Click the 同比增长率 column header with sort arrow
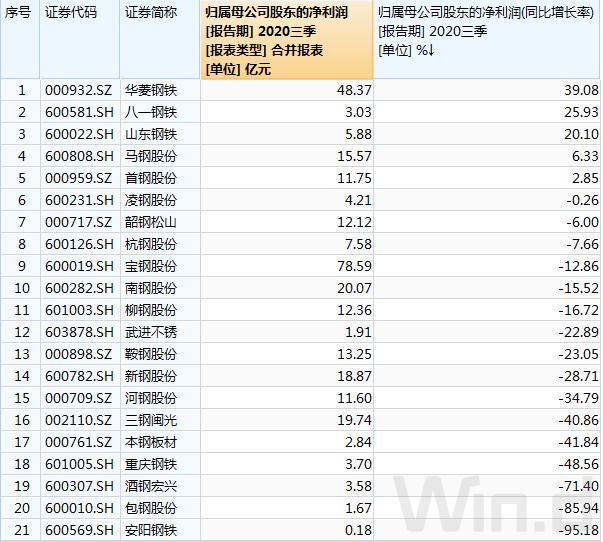 tap(487, 40)
